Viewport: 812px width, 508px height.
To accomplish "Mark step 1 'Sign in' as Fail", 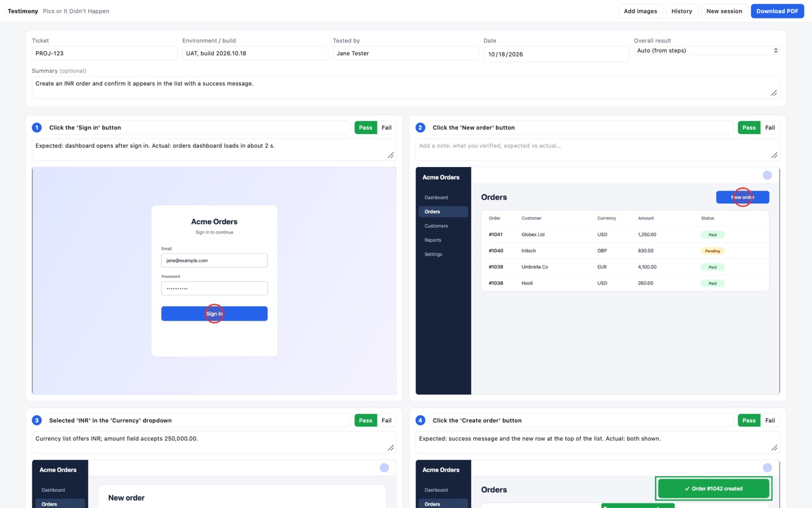I will pos(386,128).
